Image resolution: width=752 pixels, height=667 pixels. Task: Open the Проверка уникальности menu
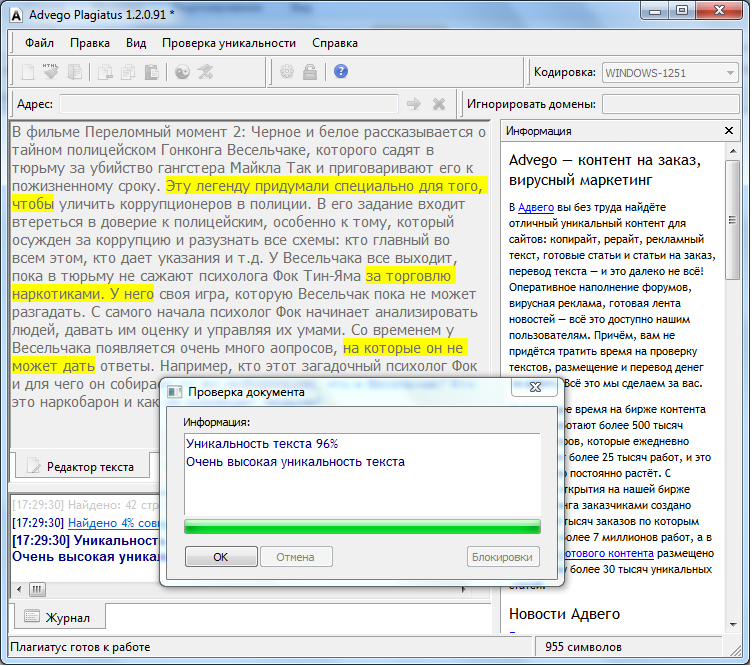[229, 43]
